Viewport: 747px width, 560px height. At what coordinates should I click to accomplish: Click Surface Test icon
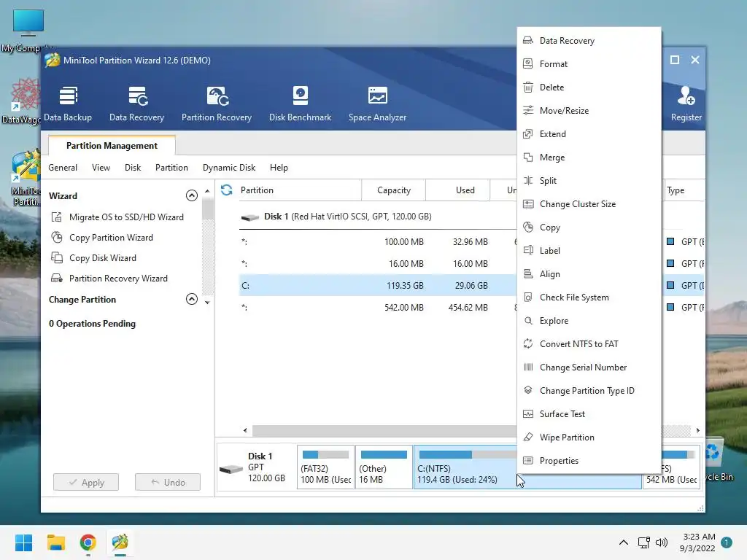click(x=528, y=414)
